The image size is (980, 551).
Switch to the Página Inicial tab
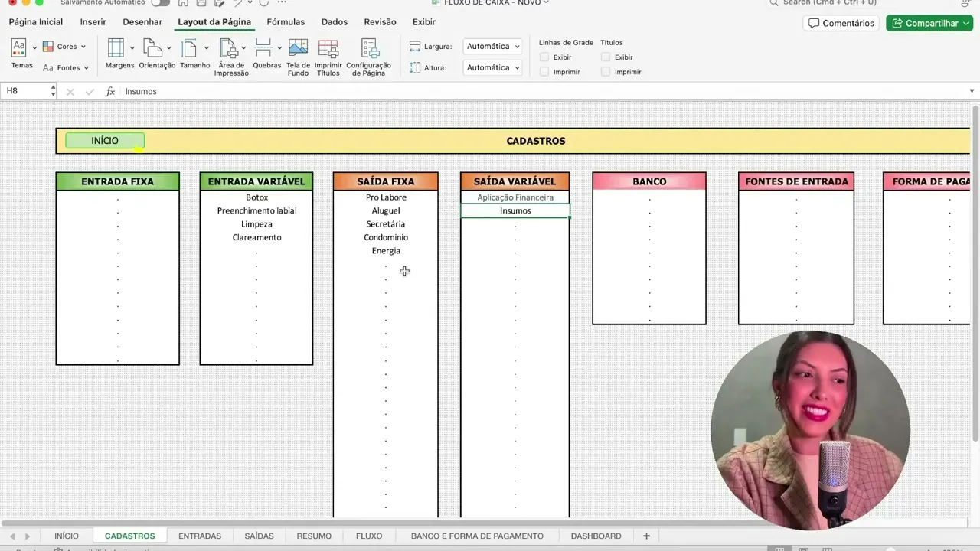tap(36, 22)
